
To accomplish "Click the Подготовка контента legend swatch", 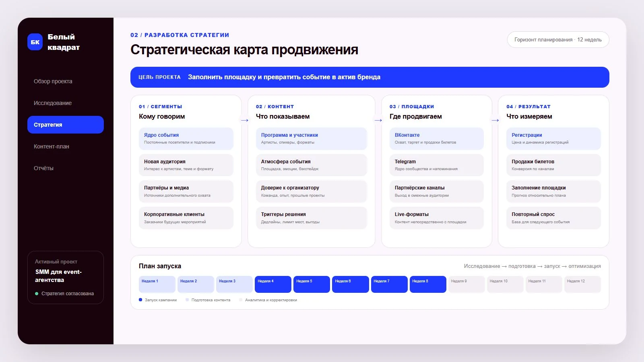I will tap(187, 300).
